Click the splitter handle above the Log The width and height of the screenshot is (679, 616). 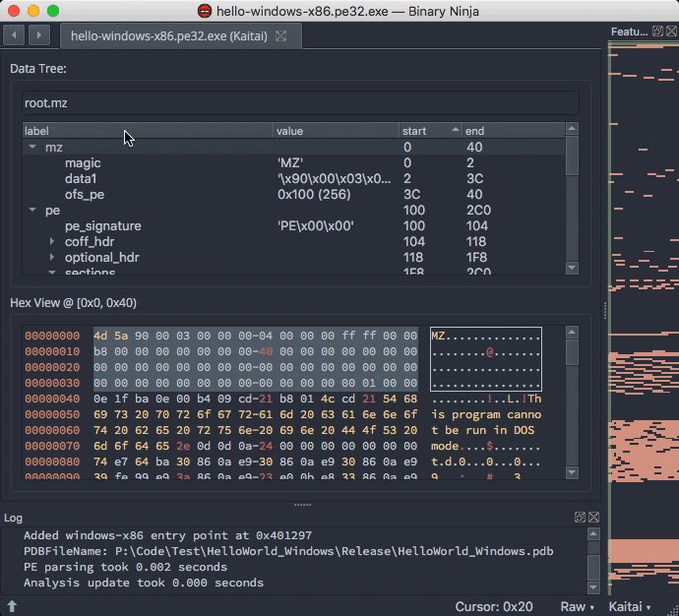pos(302,505)
